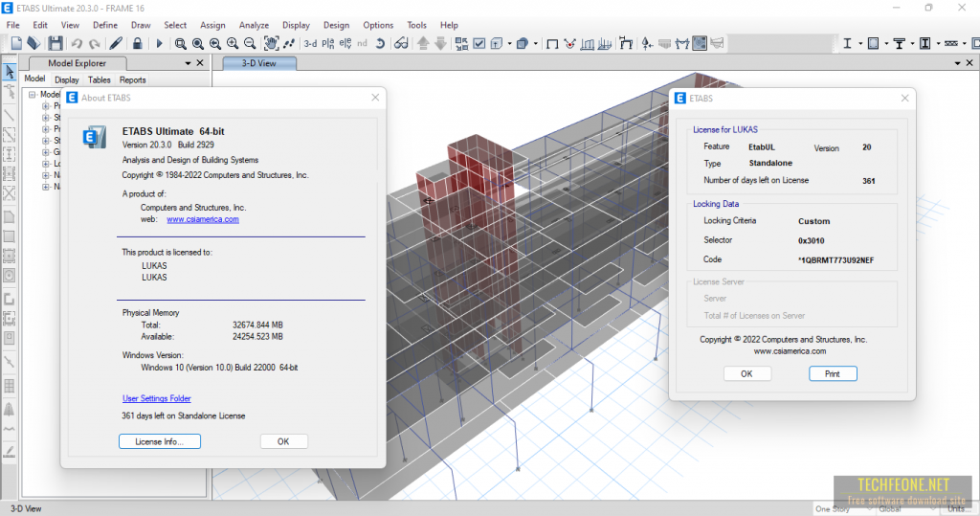Click OK in the ETABS license dialog
This screenshot has width=980, height=516.
[x=746, y=374]
